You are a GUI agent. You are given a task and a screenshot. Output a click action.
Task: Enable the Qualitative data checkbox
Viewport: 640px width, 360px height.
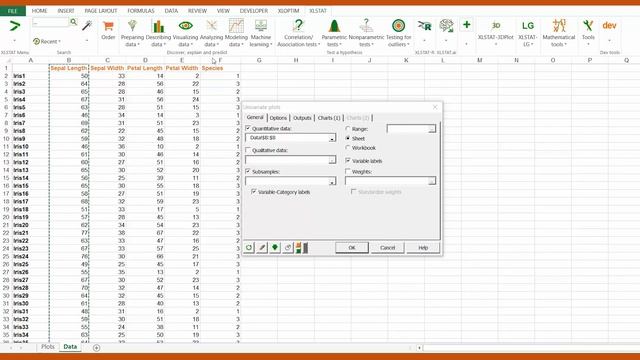[x=248, y=150]
